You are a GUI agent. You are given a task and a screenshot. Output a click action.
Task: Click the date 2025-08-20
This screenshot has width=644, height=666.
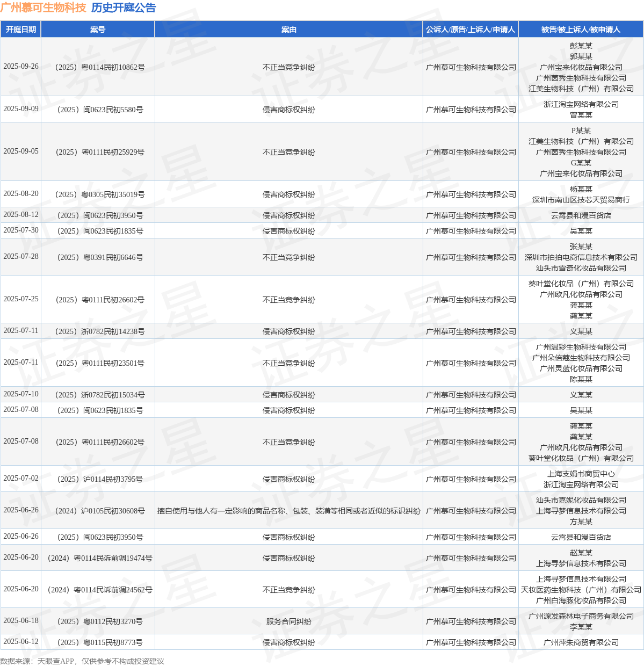pos(21,194)
